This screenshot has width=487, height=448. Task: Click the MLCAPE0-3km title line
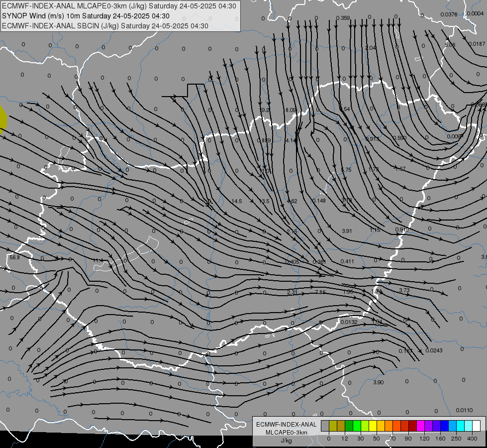coord(119,6)
